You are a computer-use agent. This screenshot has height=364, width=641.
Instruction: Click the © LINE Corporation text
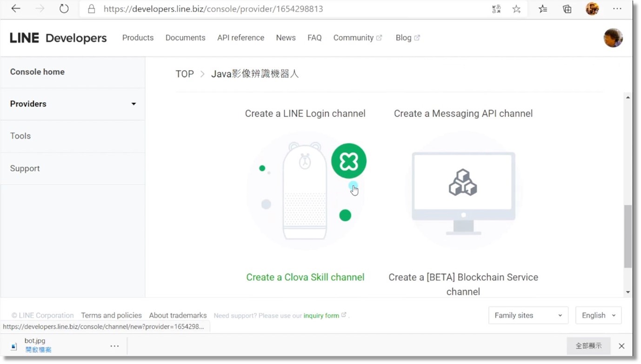pyautogui.click(x=43, y=315)
